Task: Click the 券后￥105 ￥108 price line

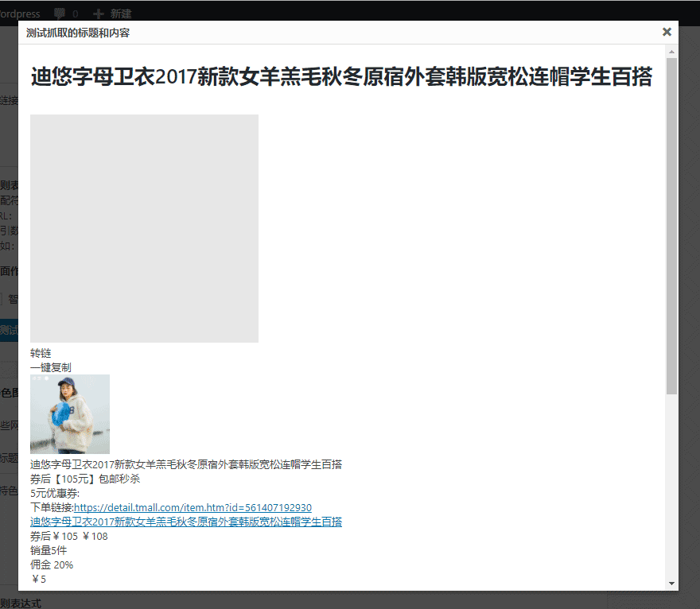Action: 69,536
